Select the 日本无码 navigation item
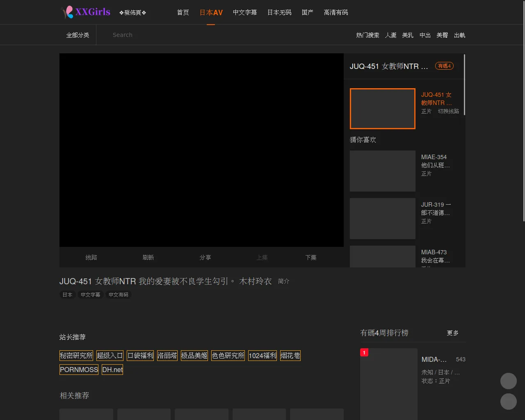 click(x=279, y=12)
